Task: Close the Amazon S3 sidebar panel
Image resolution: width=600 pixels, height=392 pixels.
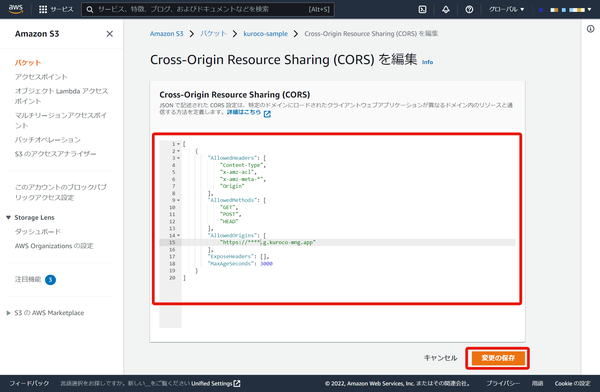Action: click(109, 34)
